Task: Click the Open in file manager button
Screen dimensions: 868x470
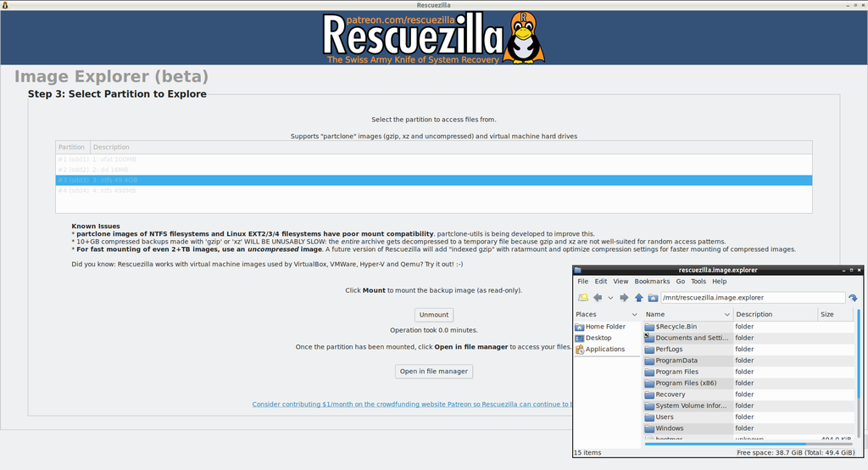Action: pos(434,372)
